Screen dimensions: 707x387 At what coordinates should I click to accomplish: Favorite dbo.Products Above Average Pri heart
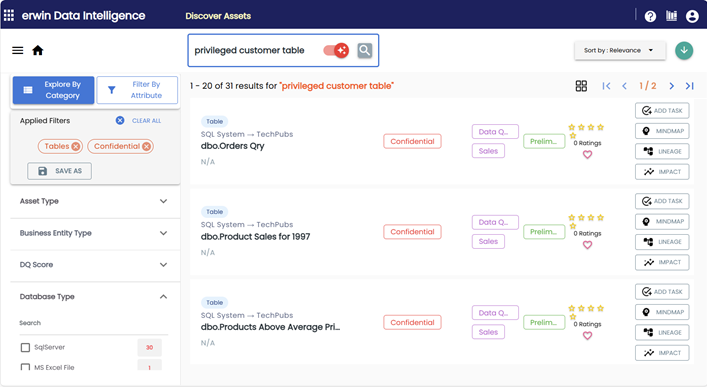click(x=587, y=336)
